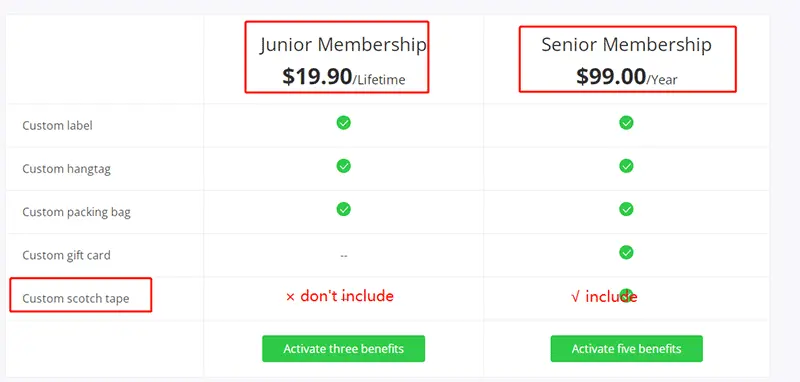Click Junior checkmark for Custom packing bag
The width and height of the screenshot is (800, 382).
click(x=343, y=209)
